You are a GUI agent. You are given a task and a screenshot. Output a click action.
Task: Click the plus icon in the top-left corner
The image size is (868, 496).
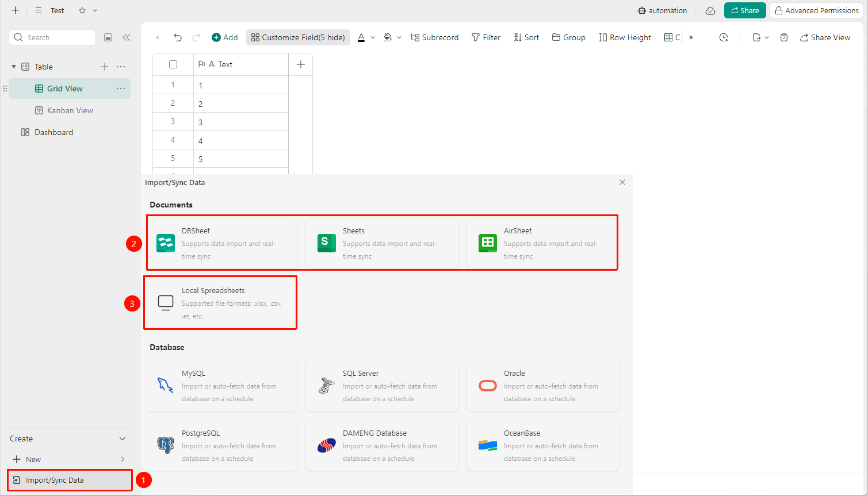15,10
